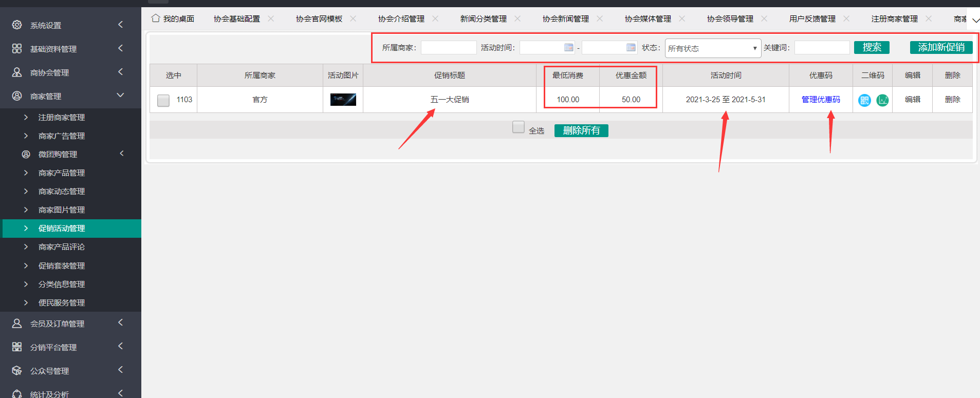Toggle the 全选 select-all checkbox

click(x=518, y=127)
